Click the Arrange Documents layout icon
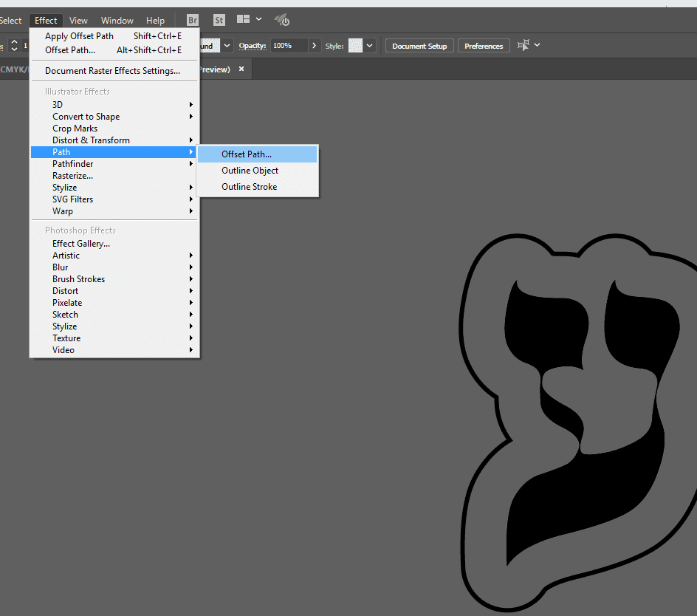 pyautogui.click(x=243, y=20)
